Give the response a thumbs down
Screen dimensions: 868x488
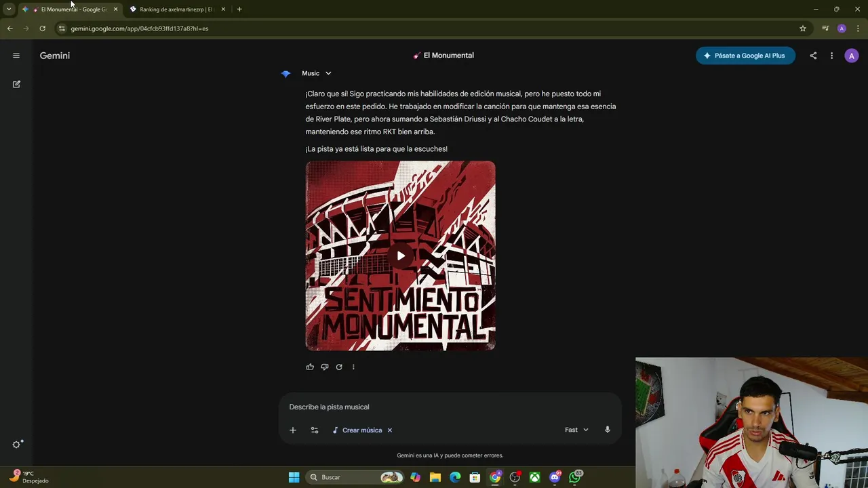(x=324, y=367)
